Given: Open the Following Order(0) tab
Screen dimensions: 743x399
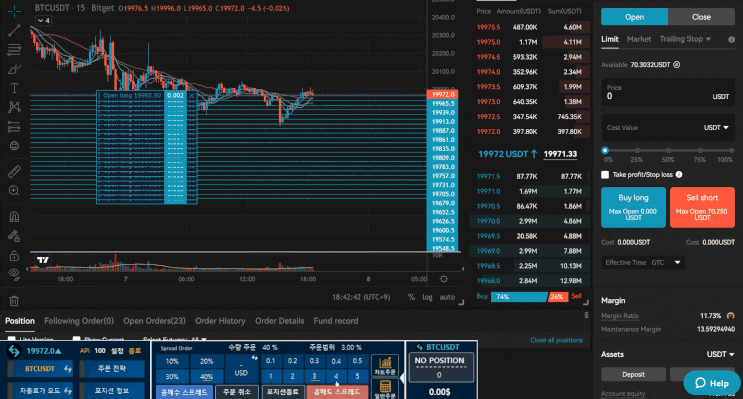Looking at the screenshot, I should pos(79,321).
